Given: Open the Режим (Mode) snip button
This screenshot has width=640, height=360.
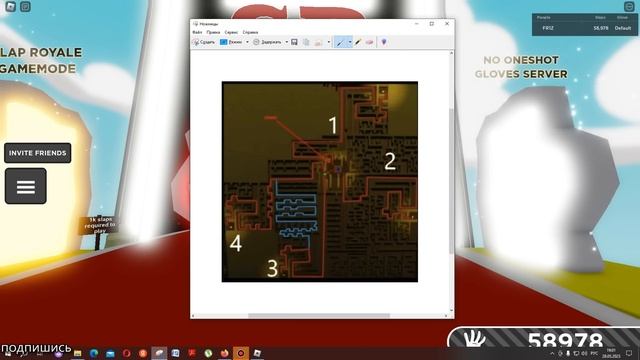Looking at the screenshot, I should click(x=231, y=42).
